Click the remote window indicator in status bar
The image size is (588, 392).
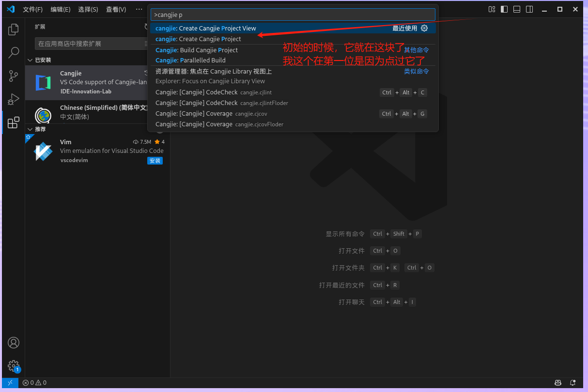coord(10,382)
